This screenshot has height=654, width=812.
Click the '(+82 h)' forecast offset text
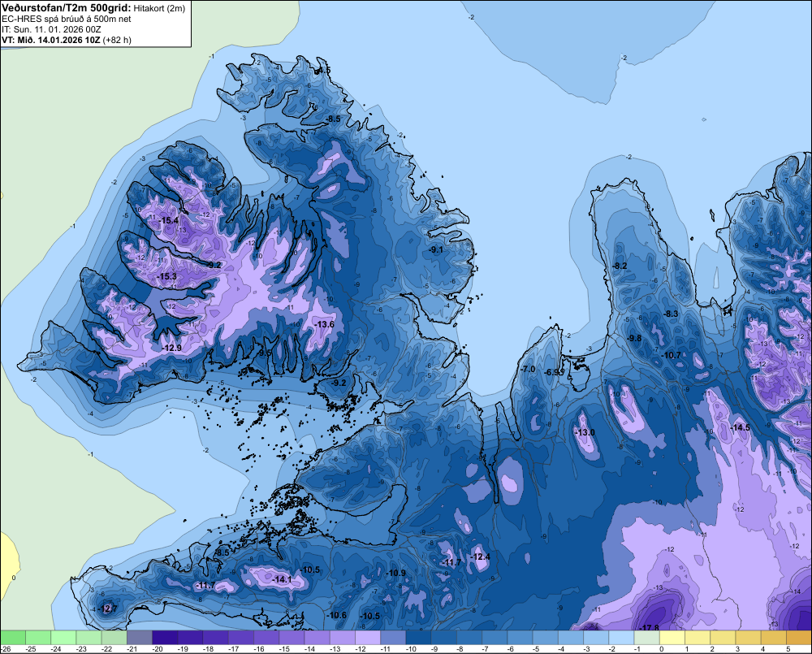pos(117,40)
